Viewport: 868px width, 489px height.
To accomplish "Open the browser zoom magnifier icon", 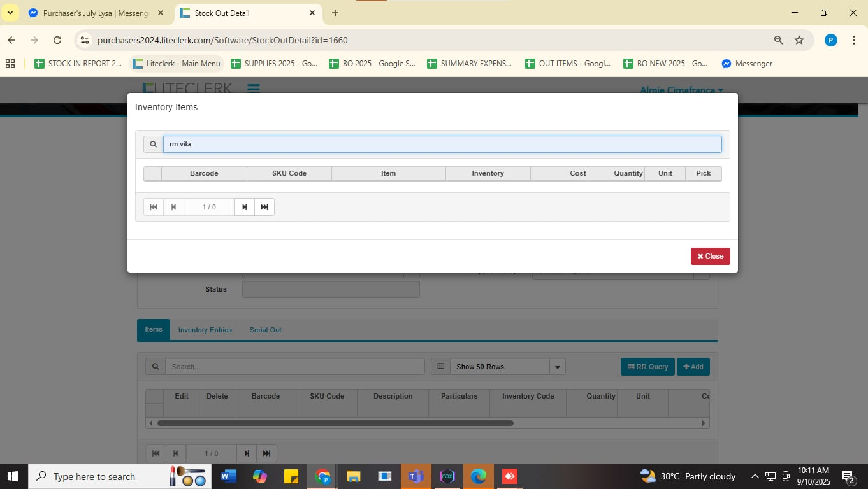I will tap(778, 40).
